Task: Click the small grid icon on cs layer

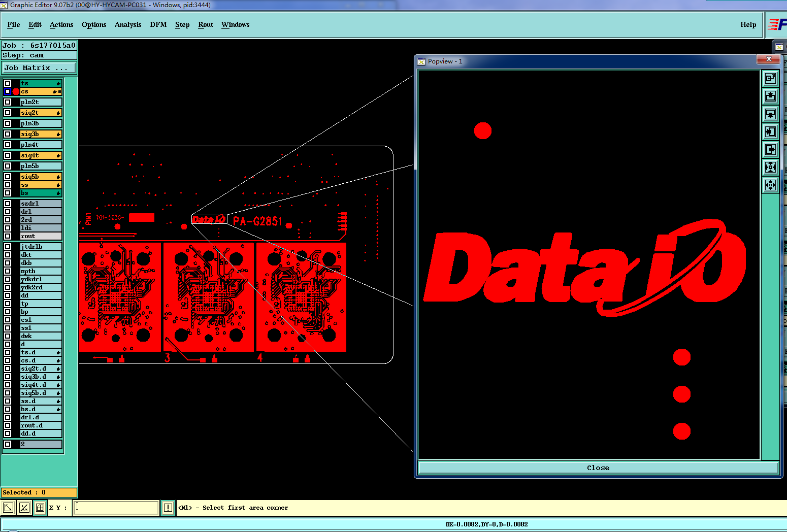Action: (x=59, y=91)
